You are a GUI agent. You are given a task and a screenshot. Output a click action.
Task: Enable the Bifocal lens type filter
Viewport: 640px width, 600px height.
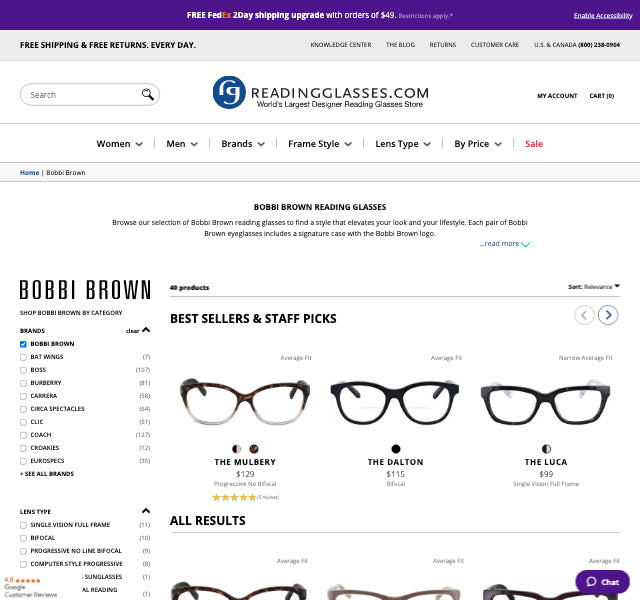[x=23, y=538]
